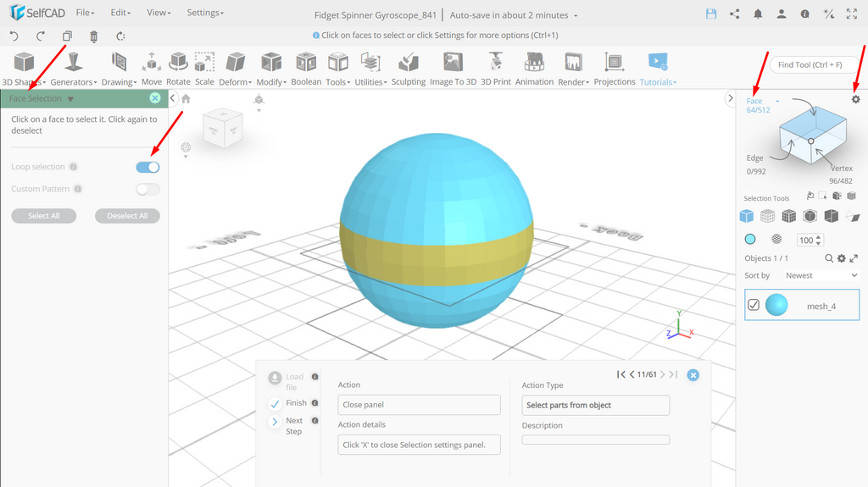Open the Sort by Newest dropdown
868x487 pixels.
click(821, 275)
